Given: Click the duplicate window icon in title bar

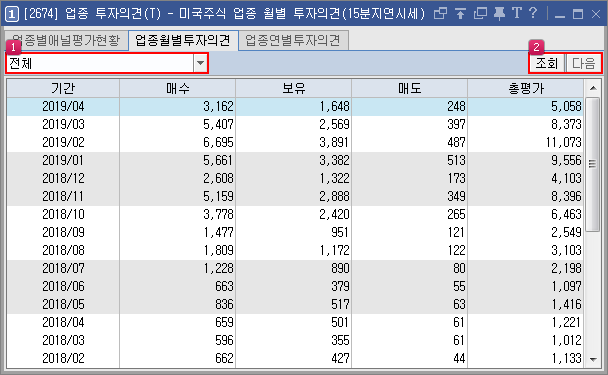Looking at the screenshot, I should (x=480, y=14).
